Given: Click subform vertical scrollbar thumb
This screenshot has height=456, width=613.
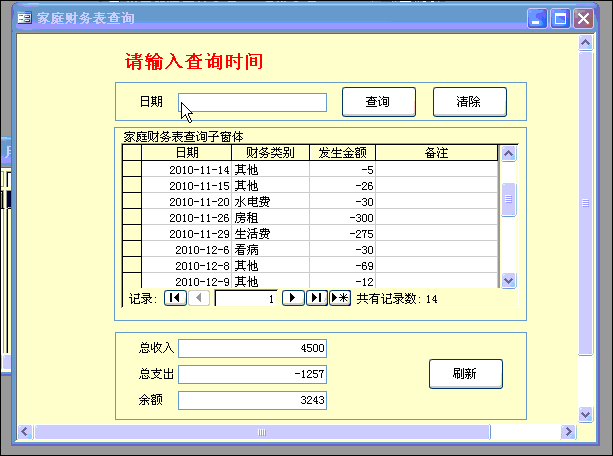Looking at the screenshot, I should coord(508,199).
